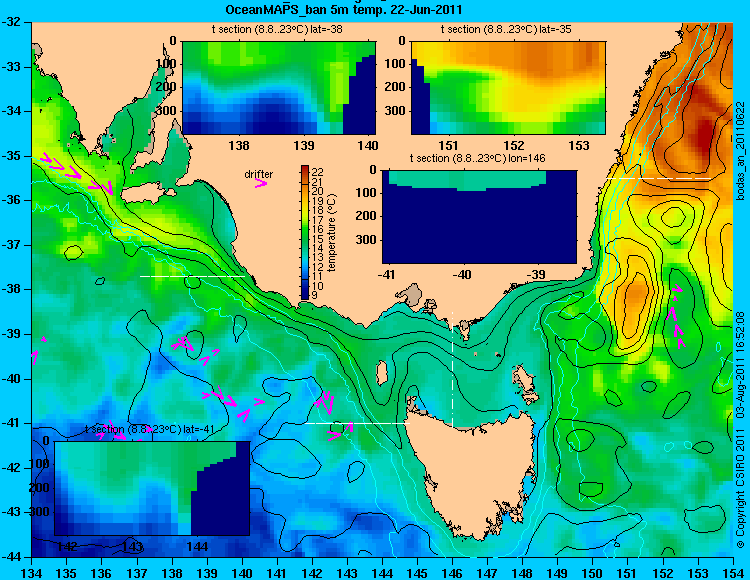Click the 't section (8.8..23°C) lat=-41' heading
This screenshot has height=580, width=750.
click(x=149, y=429)
